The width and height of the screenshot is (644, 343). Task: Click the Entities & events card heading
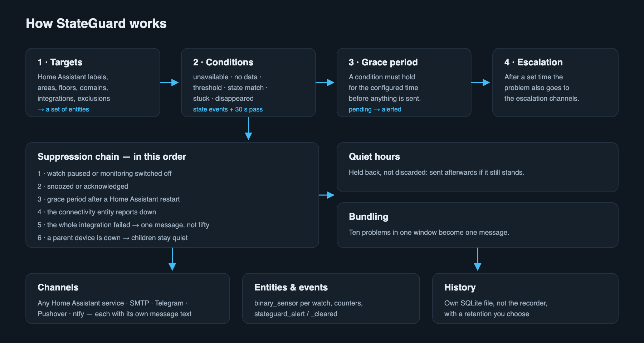[x=291, y=287]
